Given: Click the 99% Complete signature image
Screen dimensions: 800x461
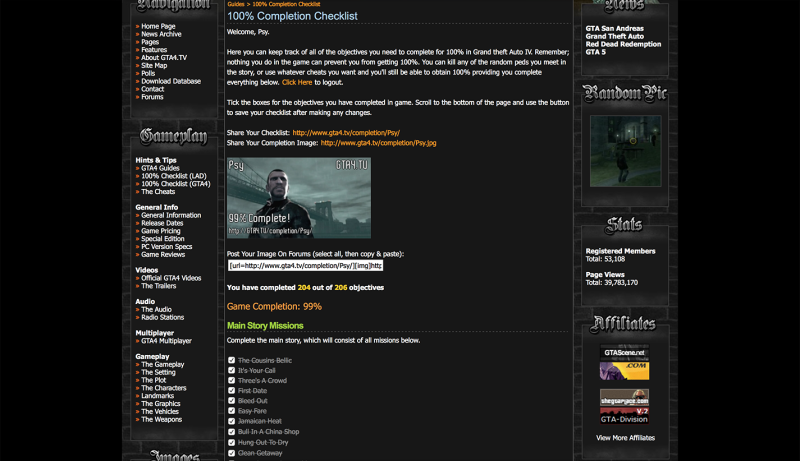Looking at the screenshot, I should (299, 197).
